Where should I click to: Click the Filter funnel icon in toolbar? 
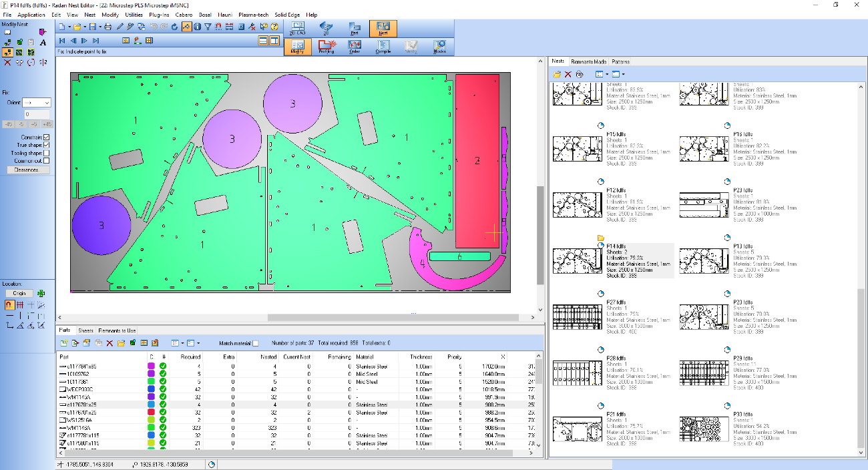[x=208, y=27]
